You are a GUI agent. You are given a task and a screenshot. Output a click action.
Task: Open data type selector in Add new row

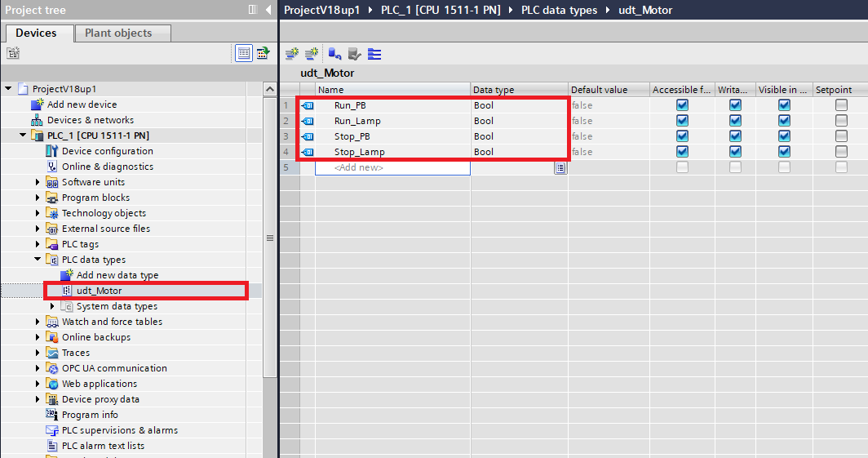[x=560, y=167]
